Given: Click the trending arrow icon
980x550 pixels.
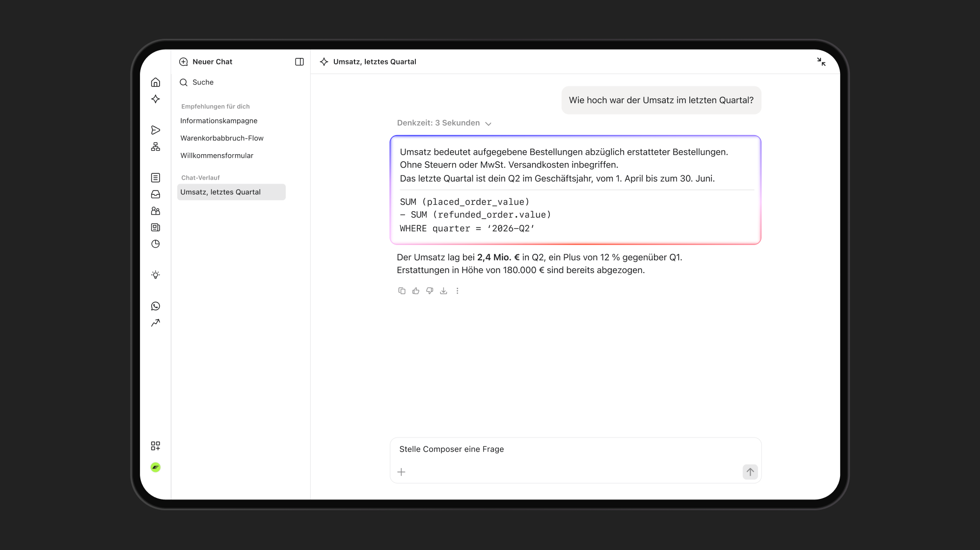Looking at the screenshot, I should (156, 323).
